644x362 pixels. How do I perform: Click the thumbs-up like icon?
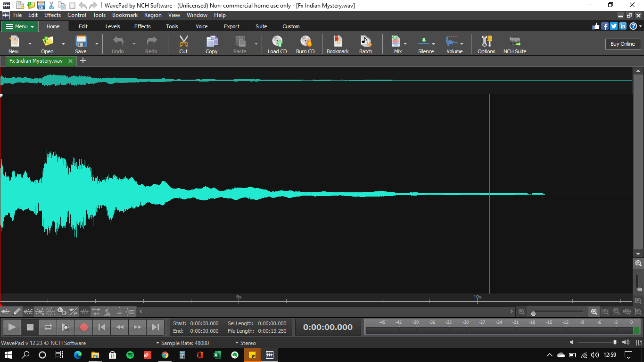[x=596, y=26]
